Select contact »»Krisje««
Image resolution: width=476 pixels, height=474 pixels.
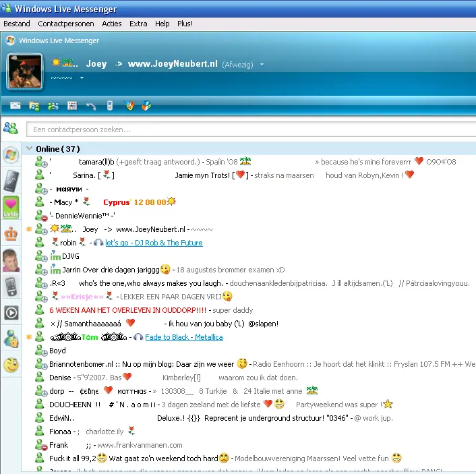pyautogui.click(x=249, y=297)
